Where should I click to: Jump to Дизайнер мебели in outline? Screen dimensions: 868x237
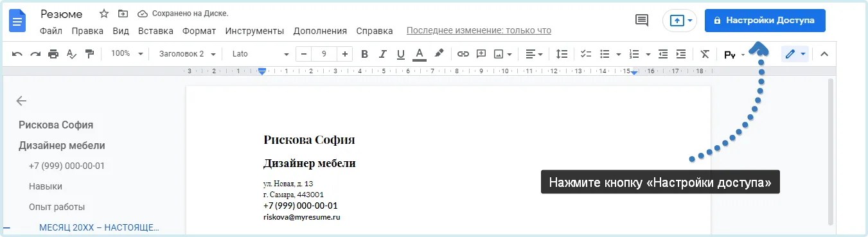click(62, 145)
